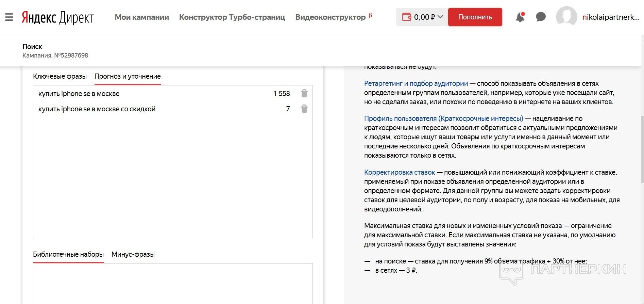Open the Библиотечные наборы tab
The image size is (644, 304).
tap(68, 254)
